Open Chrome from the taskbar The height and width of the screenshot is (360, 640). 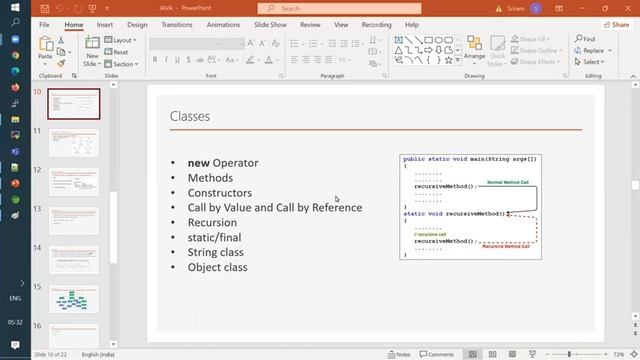coord(15,55)
